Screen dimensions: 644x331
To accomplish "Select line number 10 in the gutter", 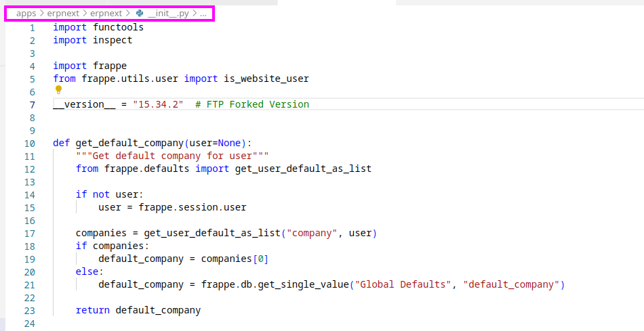I will coord(29,144).
